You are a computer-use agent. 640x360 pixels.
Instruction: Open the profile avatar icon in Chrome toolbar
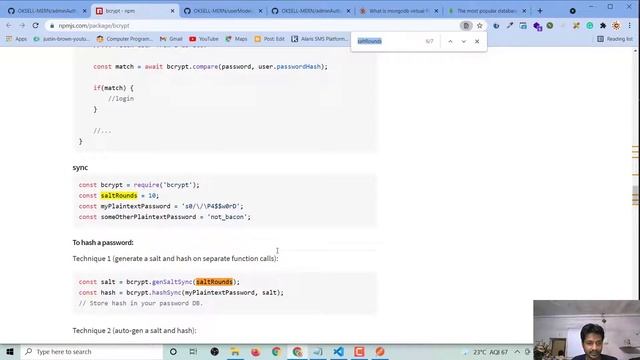616,26
